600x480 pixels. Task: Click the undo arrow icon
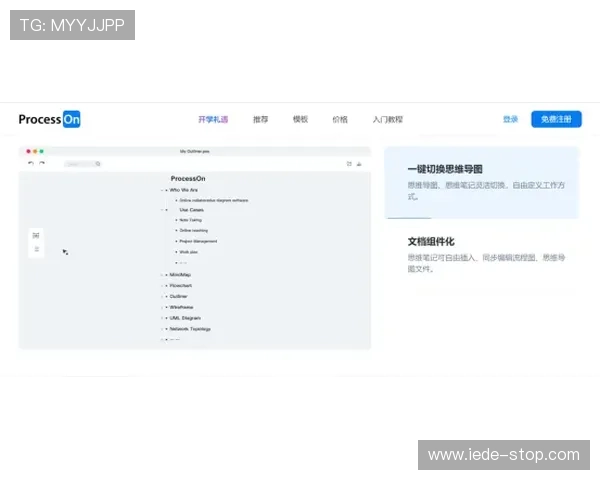tap(31, 163)
